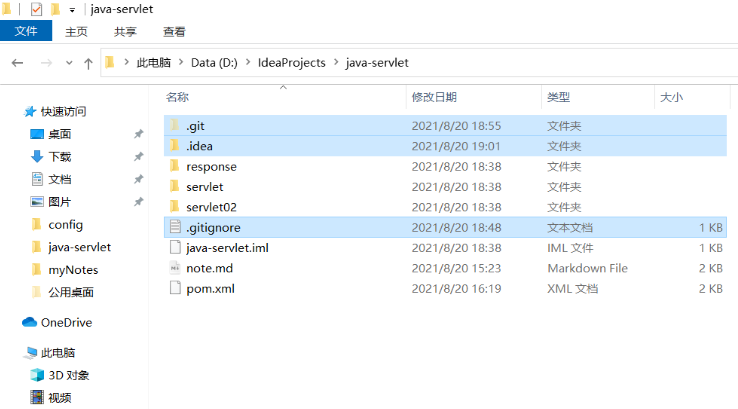This screenshot has height=409, width=738.
Task: Open the recent locations dropdown arrow
Action: pyautogui.click(x=69, y=63)
